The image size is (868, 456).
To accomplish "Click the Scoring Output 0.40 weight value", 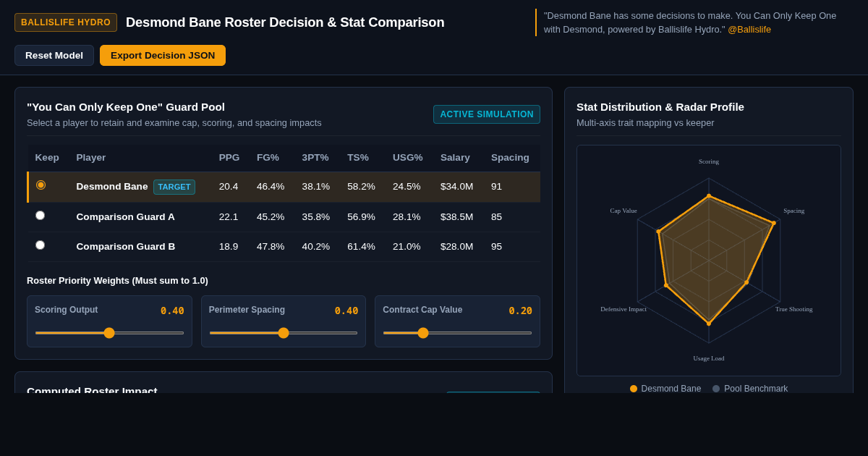I will click(172, 311).
